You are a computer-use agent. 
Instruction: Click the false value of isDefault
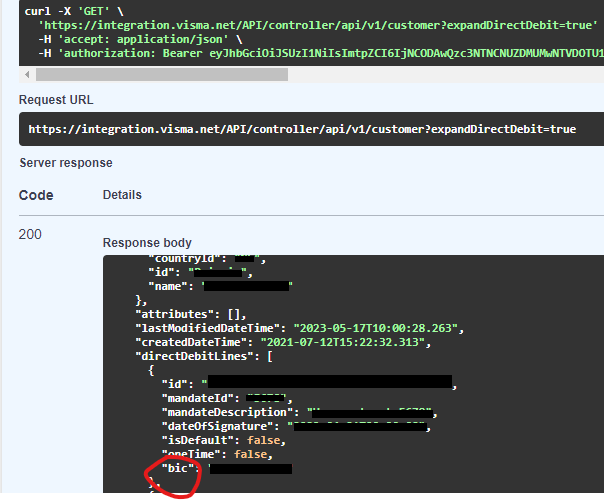(x=263, y=440)
